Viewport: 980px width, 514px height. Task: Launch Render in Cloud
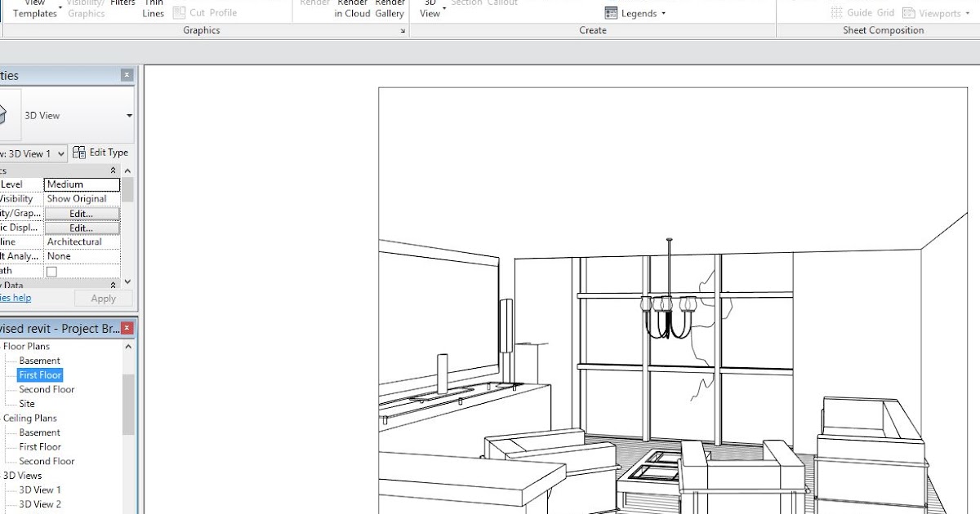click(x=351, y=8)
